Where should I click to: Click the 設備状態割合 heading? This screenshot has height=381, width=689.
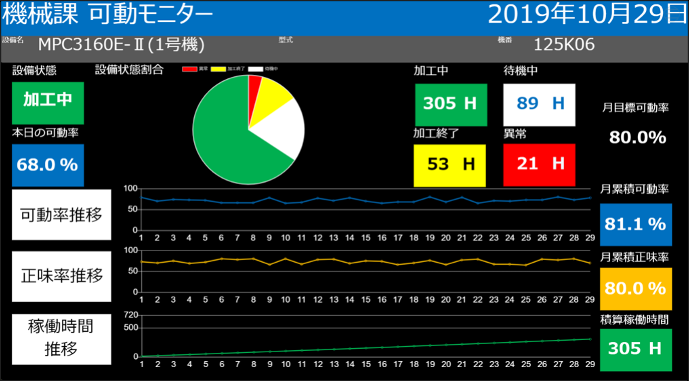[x=129, y=69]
